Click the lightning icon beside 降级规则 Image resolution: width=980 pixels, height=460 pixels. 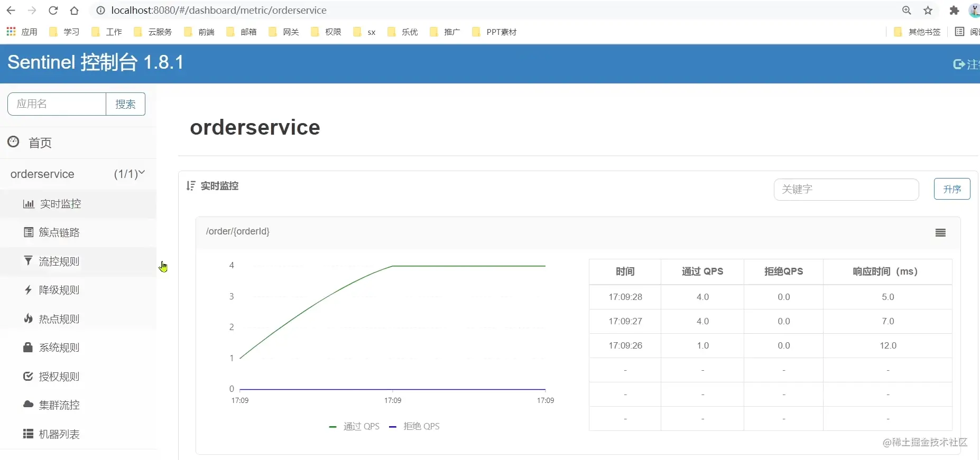click(x=29, y=289)
